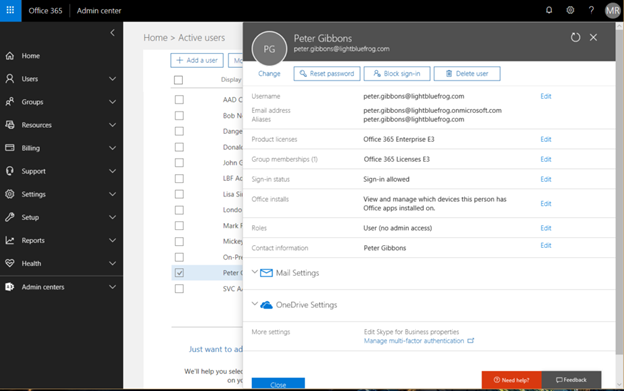Open the Settings sidebar menu item
The image size is (624, 391).
(61, 194)
